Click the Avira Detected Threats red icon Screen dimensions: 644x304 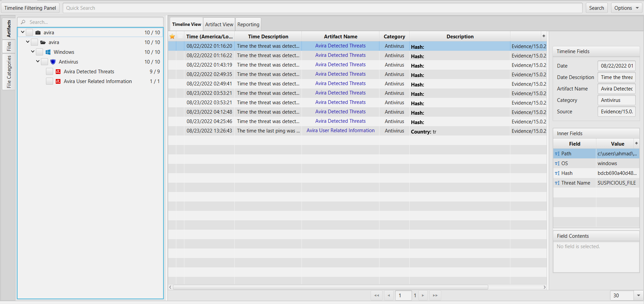pos(58,72)
